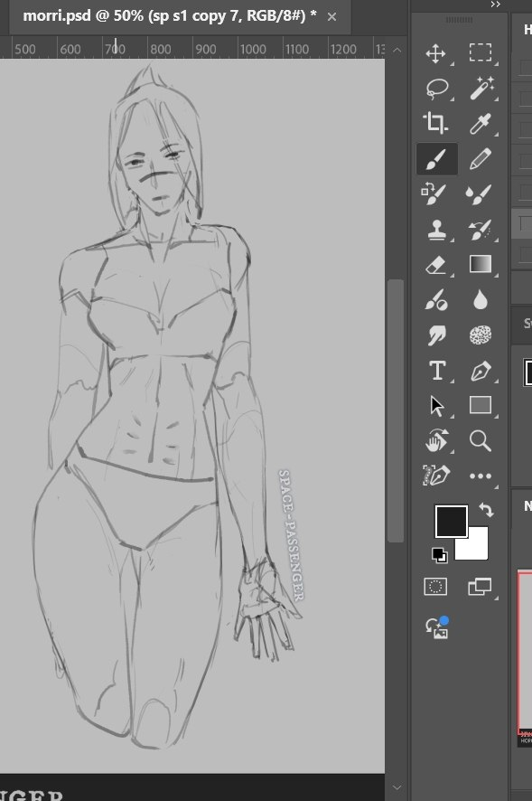The image size is (532, 801).
Task: Select the Mixer Brush tool
Action: (480, 194)
